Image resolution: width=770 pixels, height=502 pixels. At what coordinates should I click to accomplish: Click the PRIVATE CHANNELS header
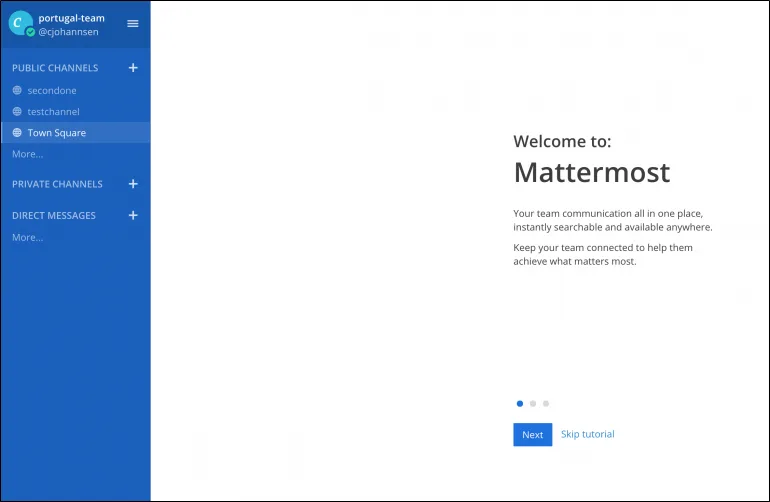[x=57, y=184]
